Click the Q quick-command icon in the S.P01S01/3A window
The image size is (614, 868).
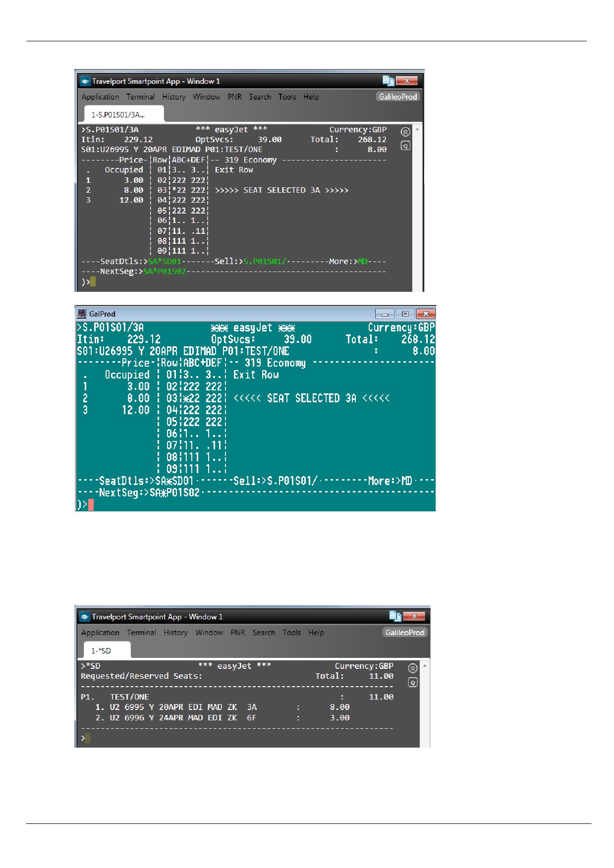click(x=405, y=146)
